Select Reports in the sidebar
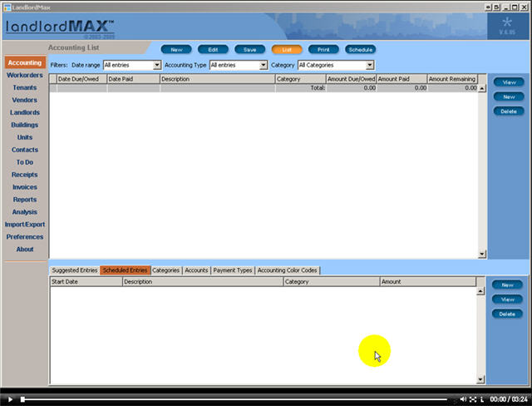Image resolution: width=532 pixels, height=406 pixels. coord(25,200)
